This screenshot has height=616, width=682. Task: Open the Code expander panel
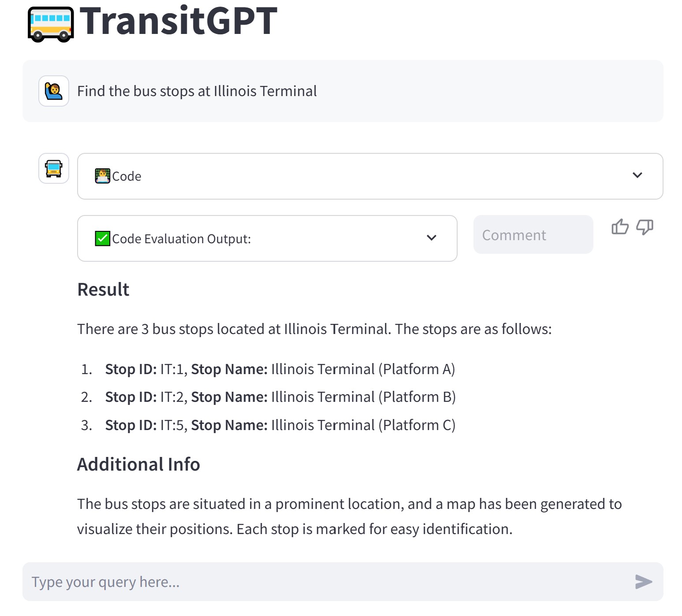pyautogui.click(x=370, y=176)
